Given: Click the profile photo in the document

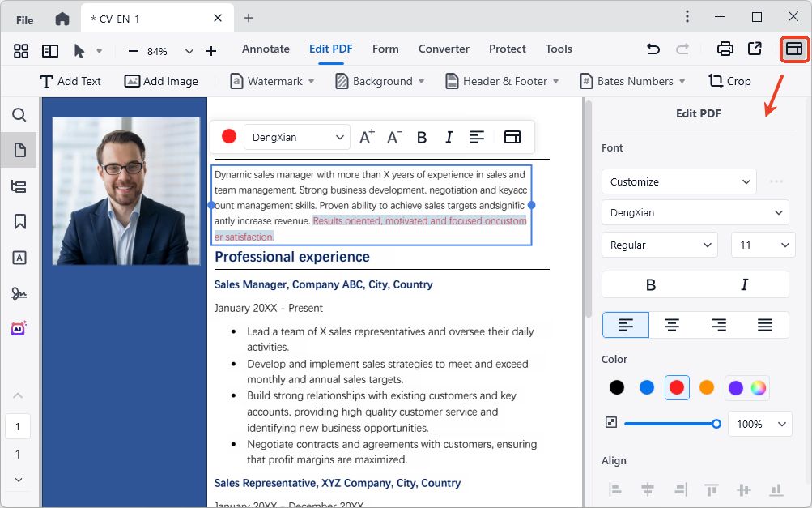Looking at the screenshot, I should tap(125, 190).
